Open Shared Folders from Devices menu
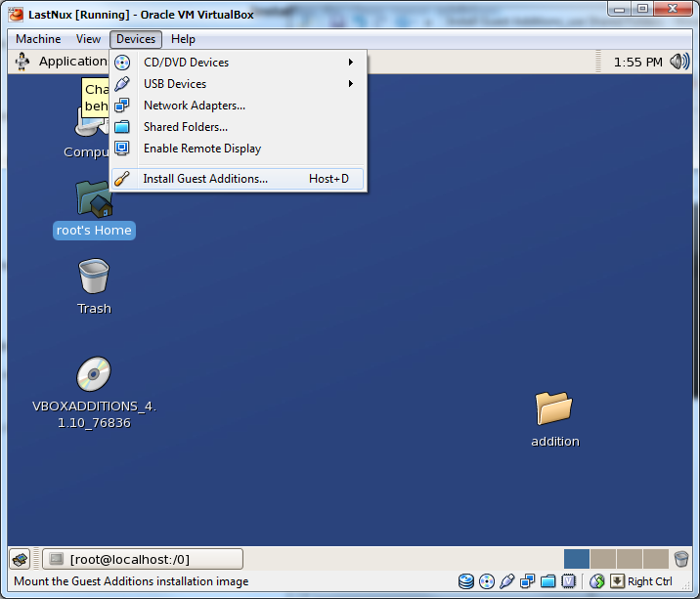The image size is (700, 599). 185,127
